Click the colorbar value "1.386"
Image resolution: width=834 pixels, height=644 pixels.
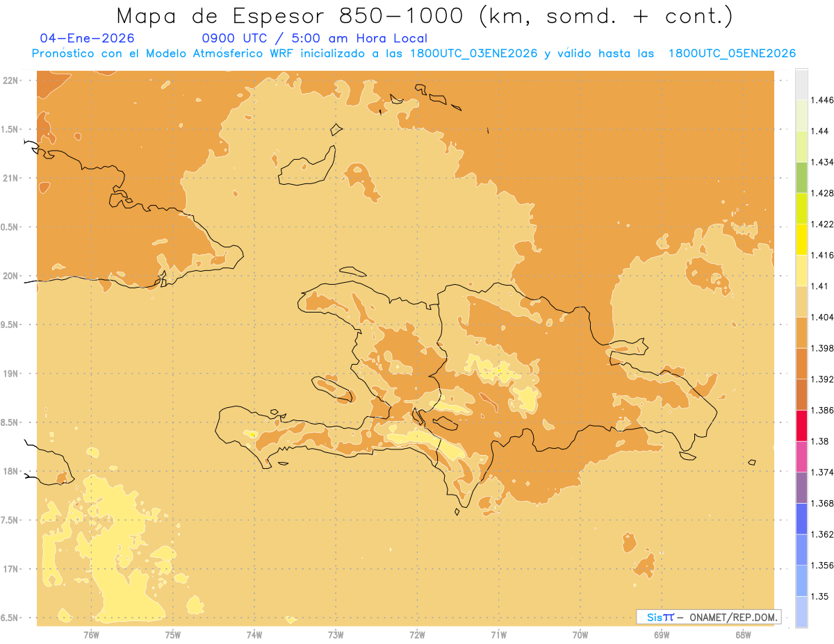[x=824, y=411]
